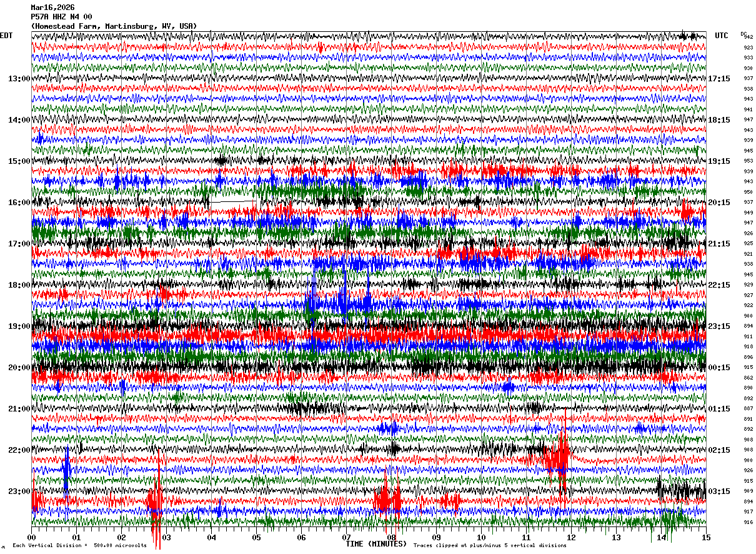Click the UTC timezone label
The width and height of the screenshot is (756, 554).
(722, 36)
